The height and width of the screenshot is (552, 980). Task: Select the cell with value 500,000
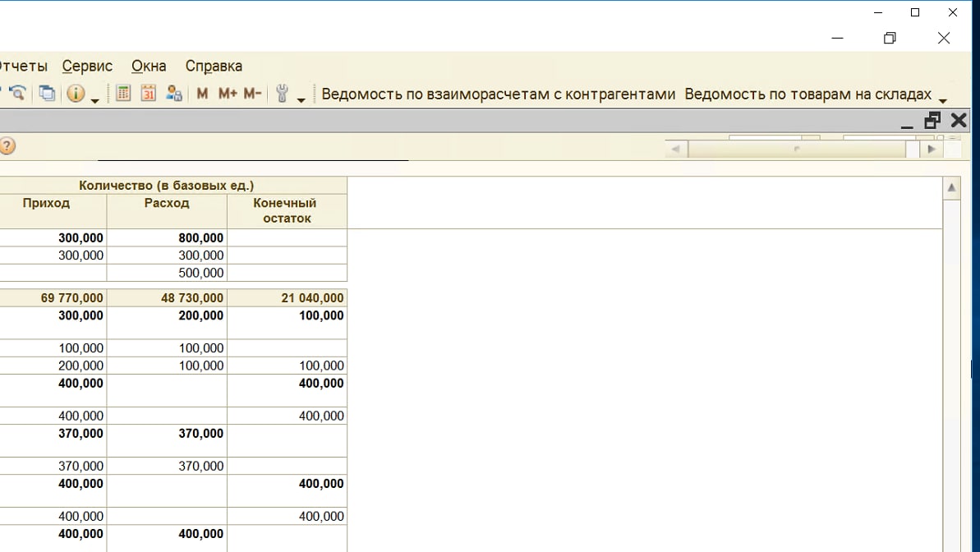click(167, 273)
